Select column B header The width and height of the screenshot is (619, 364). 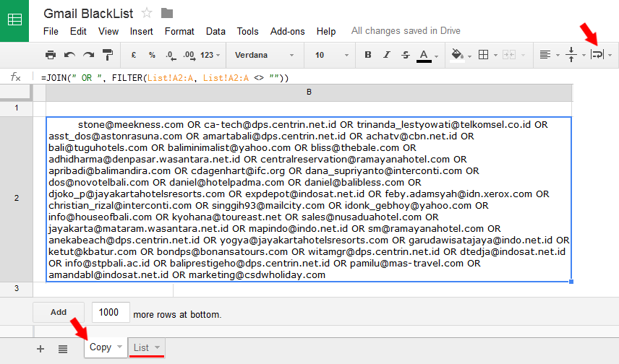click(309, 92)
